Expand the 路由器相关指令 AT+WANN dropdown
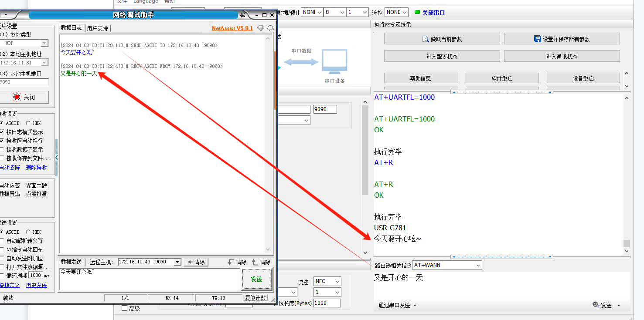The width and height of the screenshot is (644, 320). (x=478, y=265)
